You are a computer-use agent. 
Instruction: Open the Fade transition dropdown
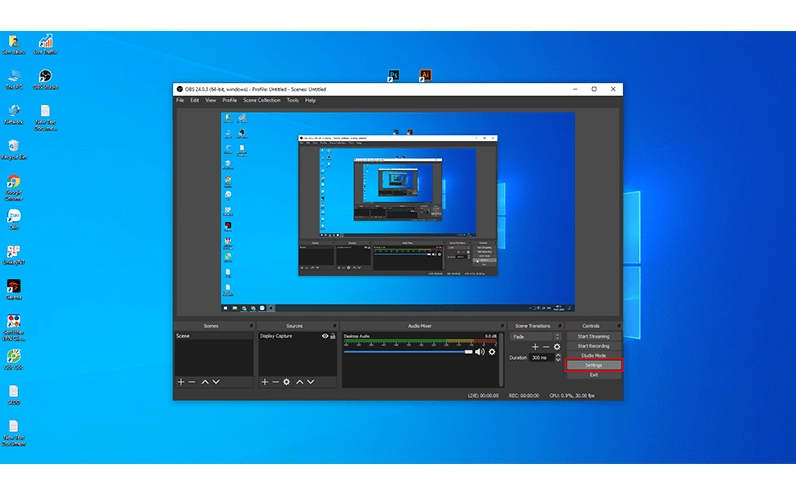tap(557, 337)
